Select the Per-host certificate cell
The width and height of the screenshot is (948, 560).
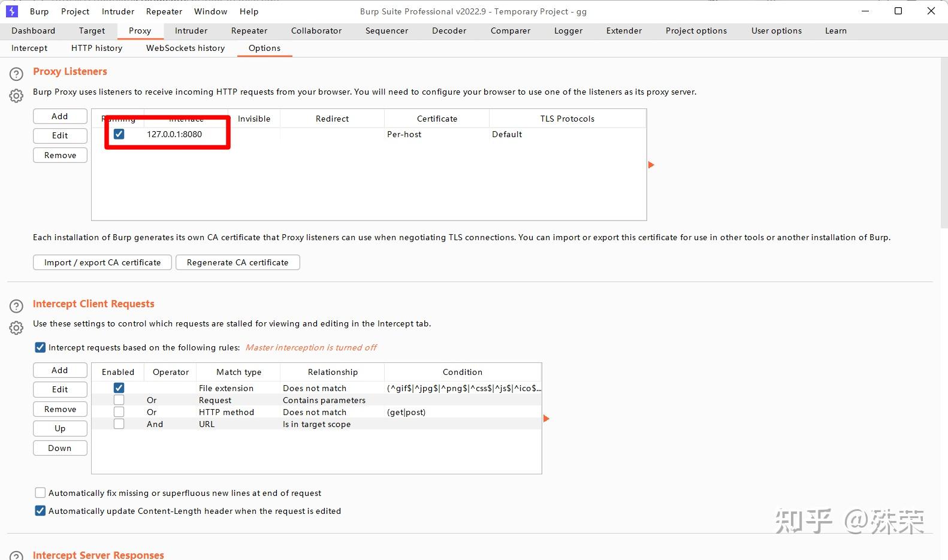437,134
